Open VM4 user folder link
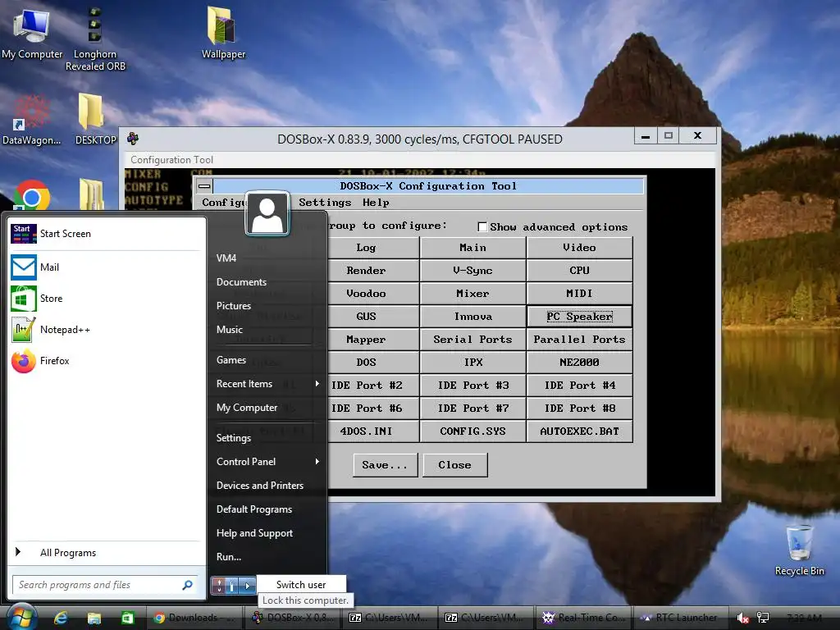This screenshot has height=630, width=840. coord(226,258)
